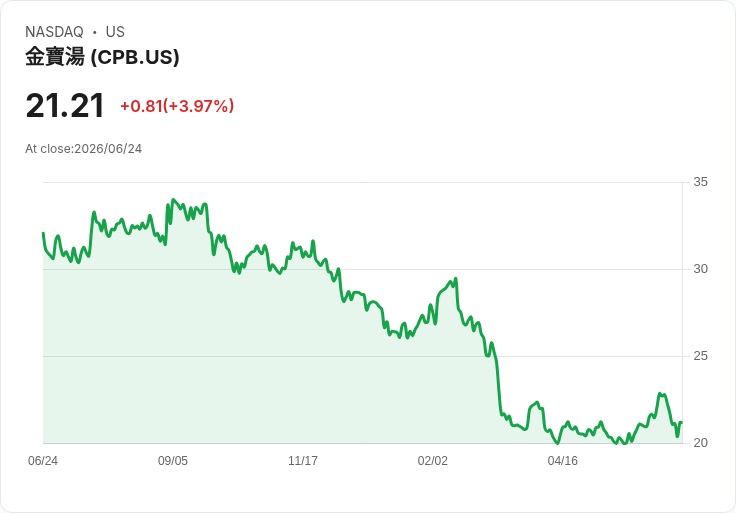Click the 02/02 x-axis date label
This screenshot has height=513, width=736.
click(x=432, y=461)
